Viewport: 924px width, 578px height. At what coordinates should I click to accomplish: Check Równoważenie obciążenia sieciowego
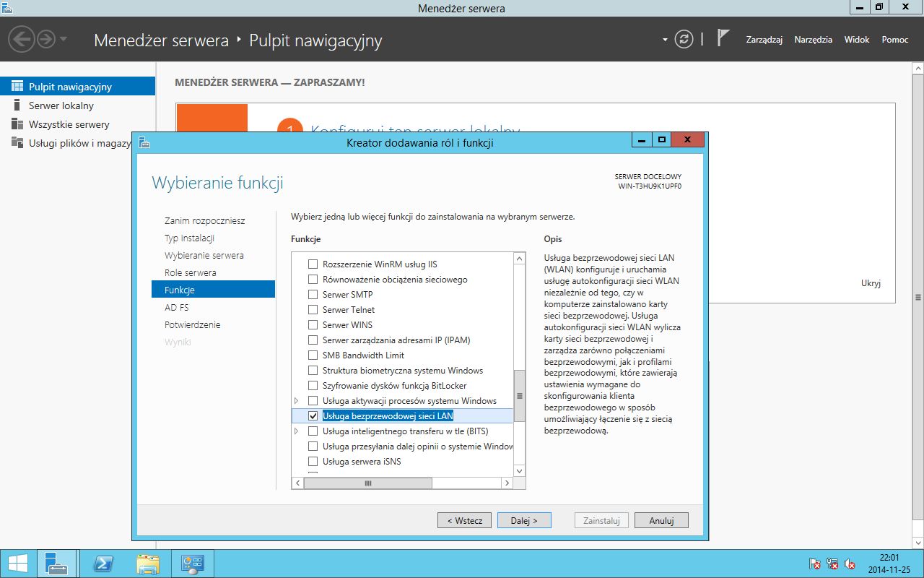[313, 280]
